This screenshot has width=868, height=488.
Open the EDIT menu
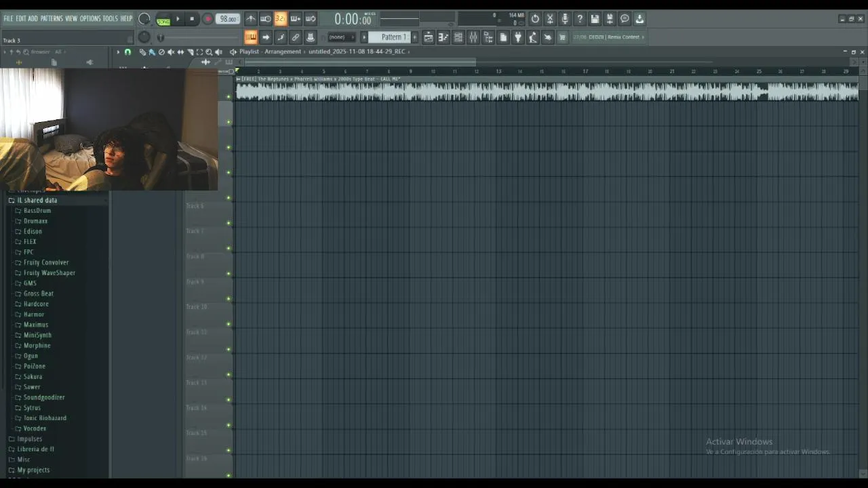(20, 18)
